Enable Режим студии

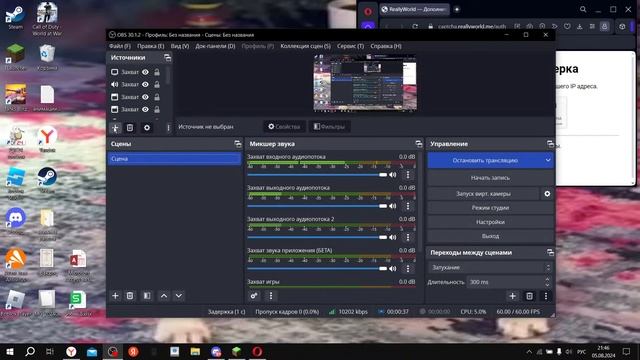tap(490, 208)
